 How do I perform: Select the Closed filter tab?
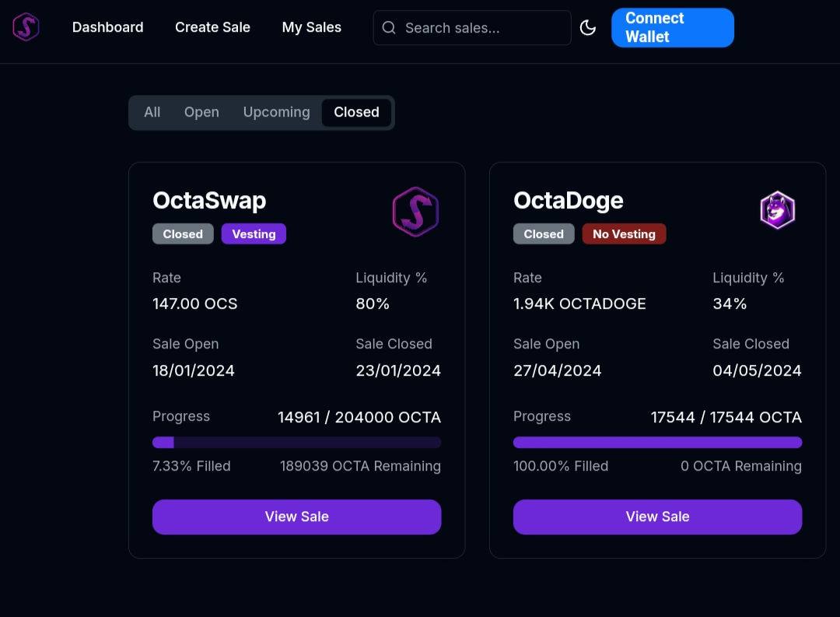(356, 112)
